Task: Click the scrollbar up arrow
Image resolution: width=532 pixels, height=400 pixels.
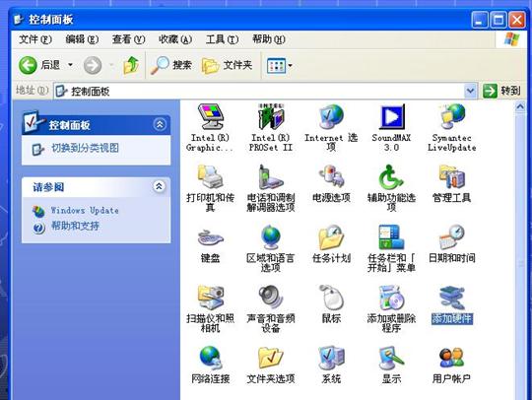Action: click(520, 106)
